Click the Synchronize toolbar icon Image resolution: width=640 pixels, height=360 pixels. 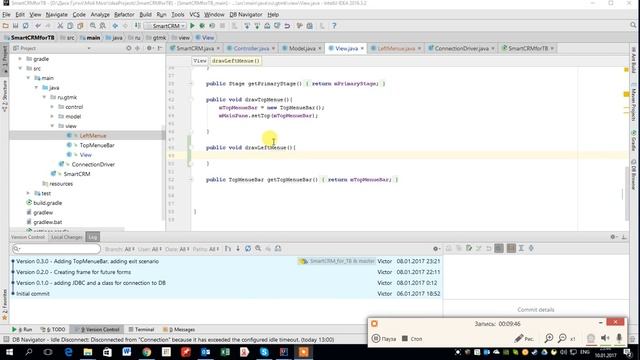pyautogui.click(x=25, y=26)
